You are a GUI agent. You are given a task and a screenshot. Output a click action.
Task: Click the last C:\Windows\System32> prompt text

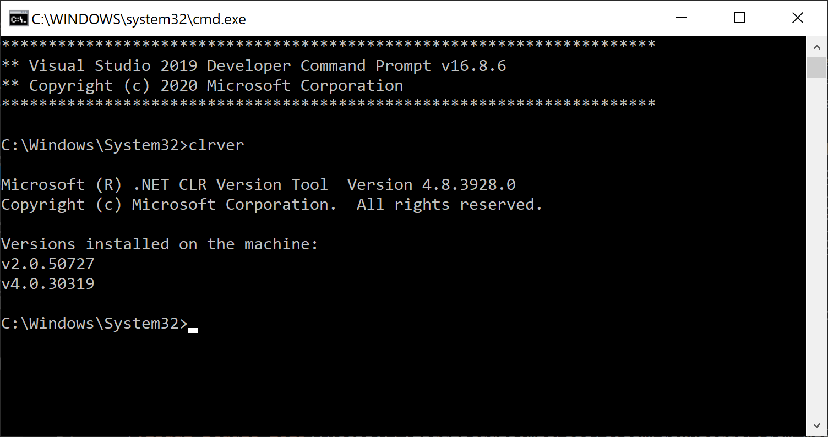click(94, 324)
